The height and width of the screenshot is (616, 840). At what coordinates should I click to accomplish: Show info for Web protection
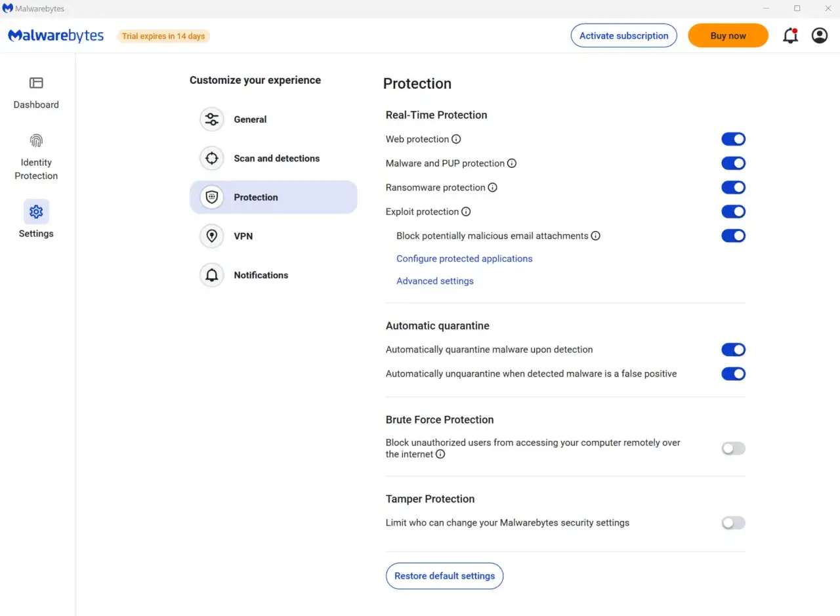tap(456, 139)
